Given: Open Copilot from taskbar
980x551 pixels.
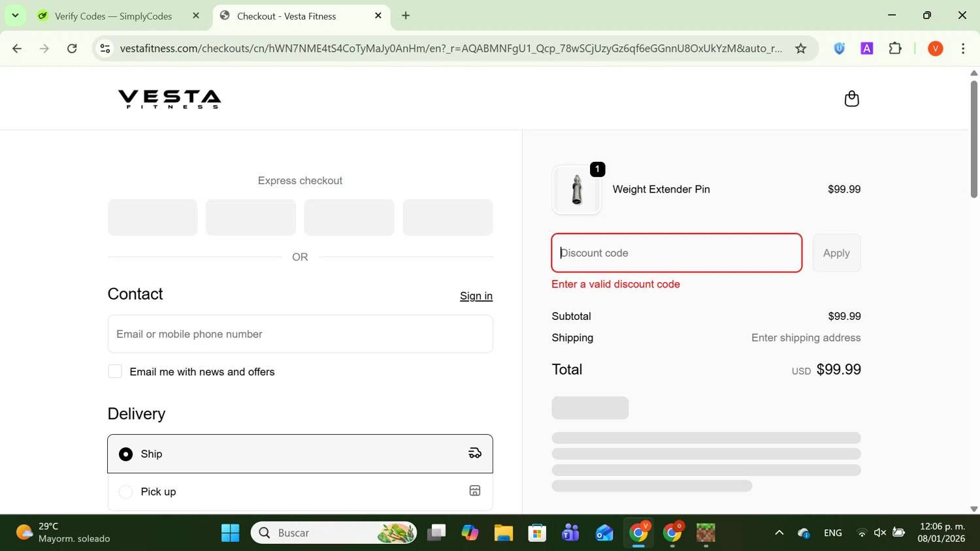Looking at the screenshot, I should click(x=470, y=533).
